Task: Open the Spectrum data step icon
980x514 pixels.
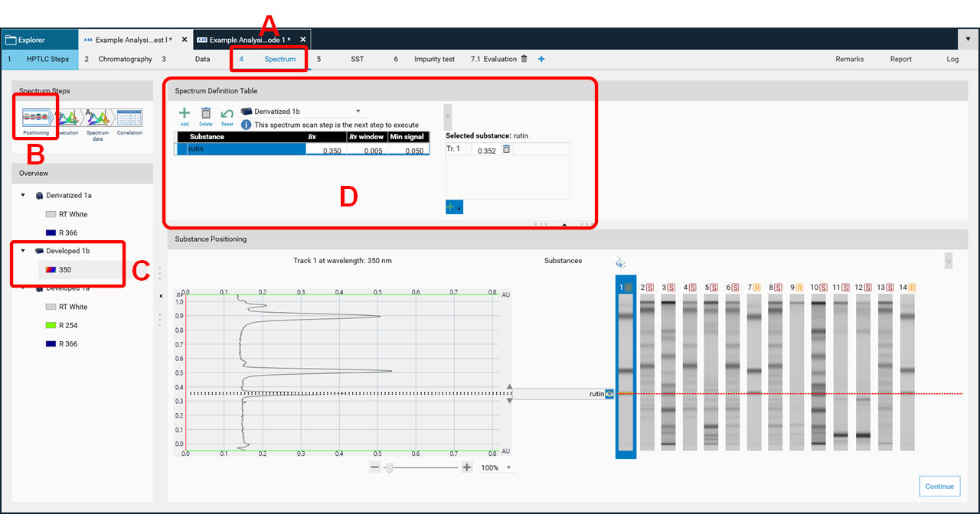Action: coord(97,119)
